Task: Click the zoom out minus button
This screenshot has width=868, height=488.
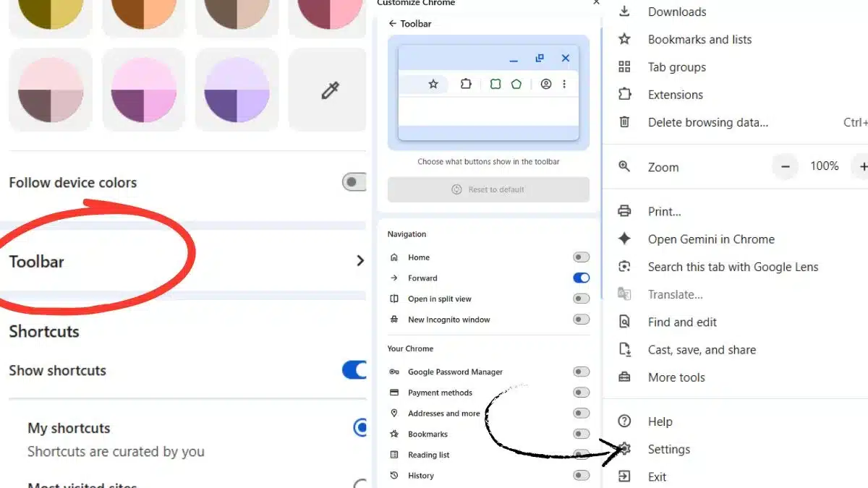Action: pyautogui.click(x=785, y=166)
